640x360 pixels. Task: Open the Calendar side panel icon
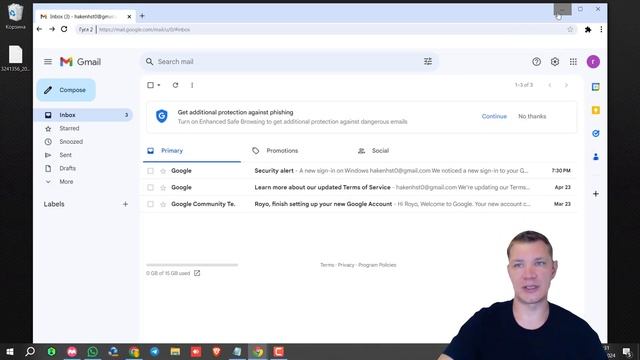click(596, 87)
